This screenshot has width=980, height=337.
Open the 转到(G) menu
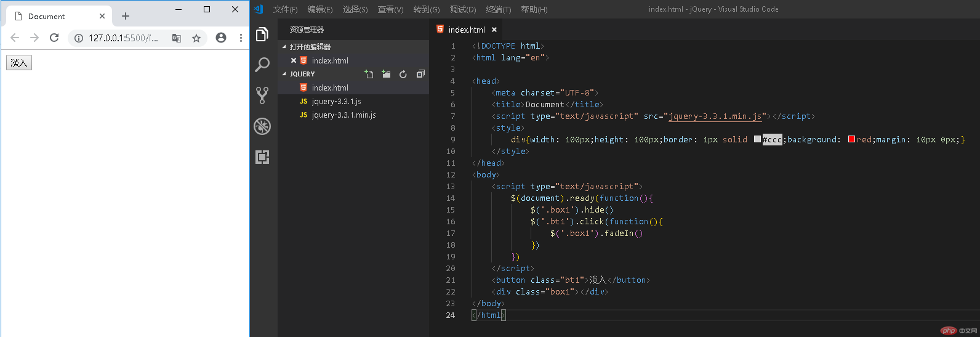(427, 9)
